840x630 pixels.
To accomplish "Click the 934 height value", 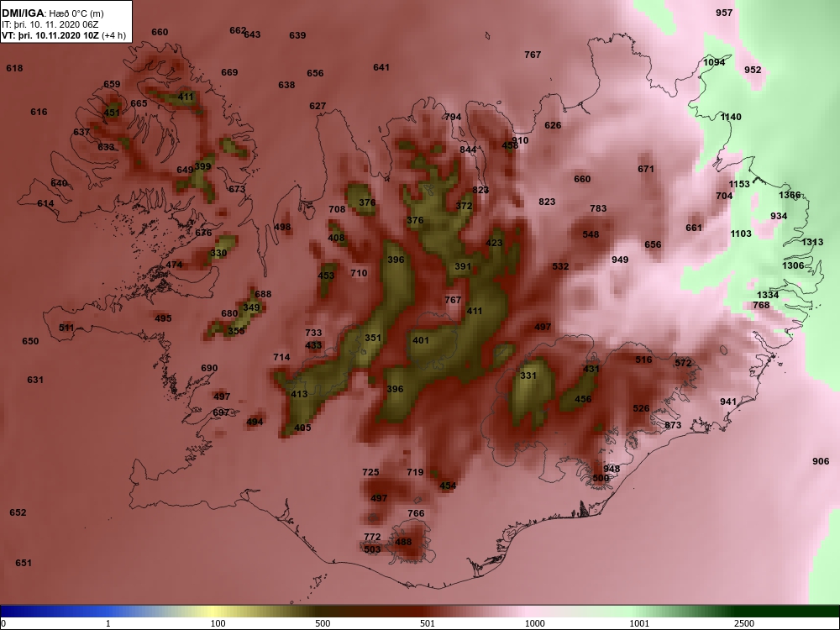I will pyautogui.click(x=779, y=216).
